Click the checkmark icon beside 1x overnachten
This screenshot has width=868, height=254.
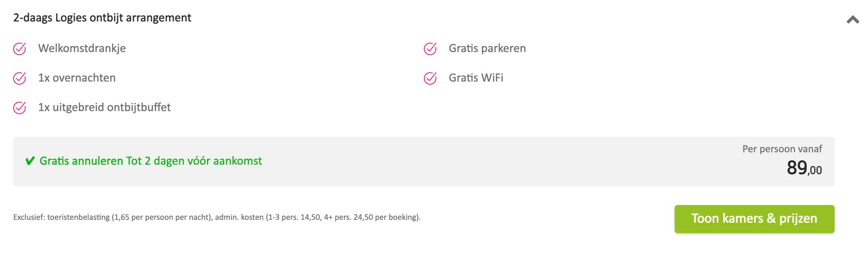[x=20, y=78]
